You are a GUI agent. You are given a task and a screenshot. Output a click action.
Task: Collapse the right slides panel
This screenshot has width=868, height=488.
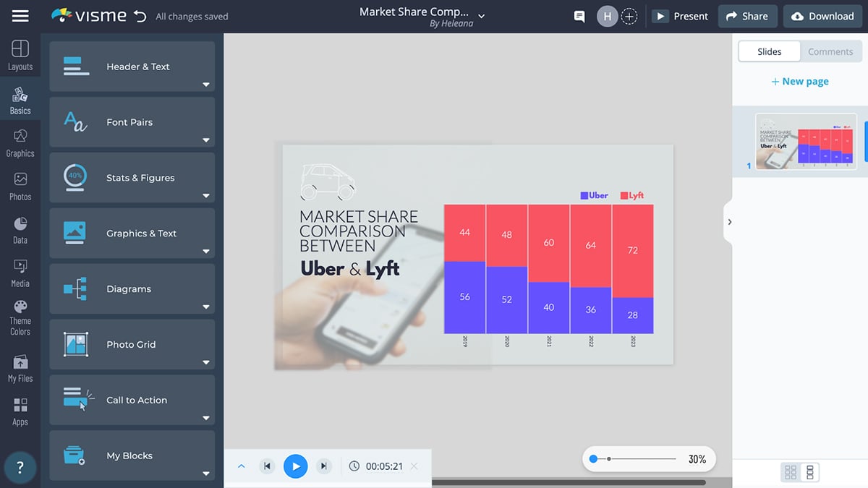(x=729, y=222)
